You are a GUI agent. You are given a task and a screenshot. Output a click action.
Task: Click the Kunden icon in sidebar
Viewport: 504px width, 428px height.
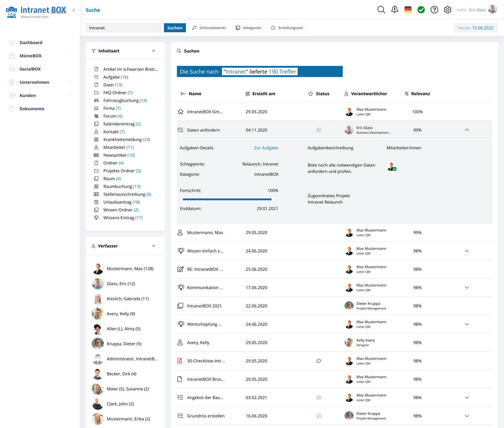pyautogui.click(x=12, y=95)
